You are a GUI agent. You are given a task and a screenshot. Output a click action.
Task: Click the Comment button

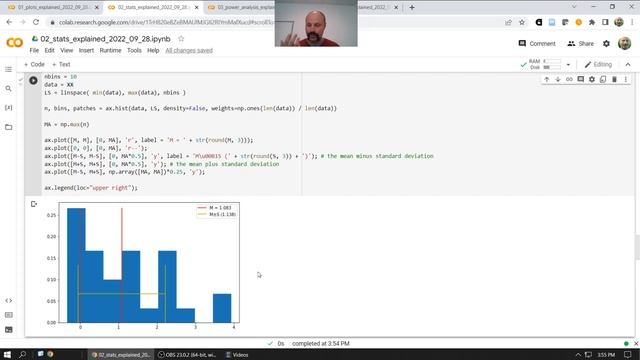pyautogui.click(x=537, y=43)
